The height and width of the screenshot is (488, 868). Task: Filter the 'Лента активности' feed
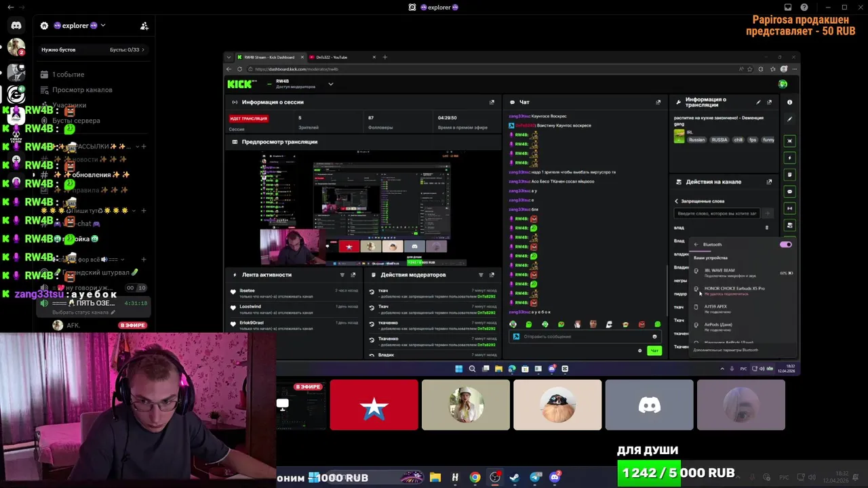(342, 275)
